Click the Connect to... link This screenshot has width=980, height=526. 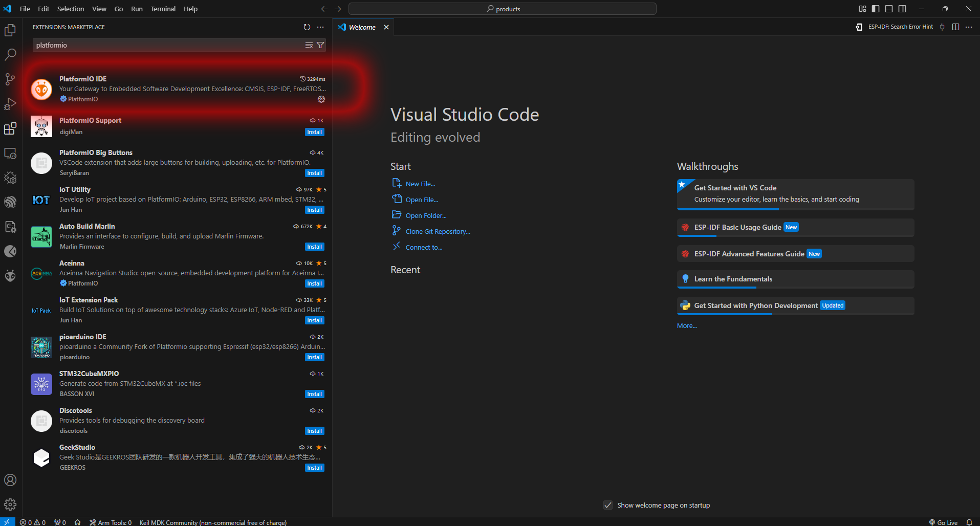(424, 247)
